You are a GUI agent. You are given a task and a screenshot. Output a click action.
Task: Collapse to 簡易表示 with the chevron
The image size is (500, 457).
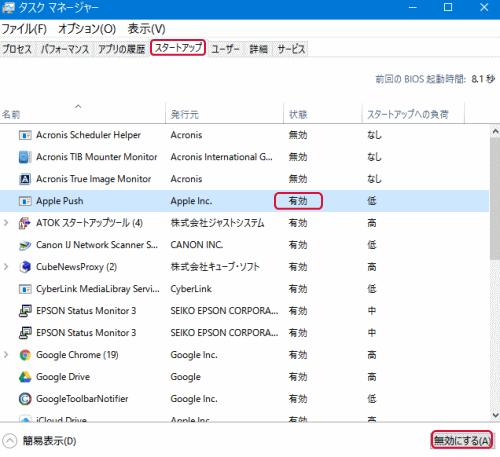(10, 441)
